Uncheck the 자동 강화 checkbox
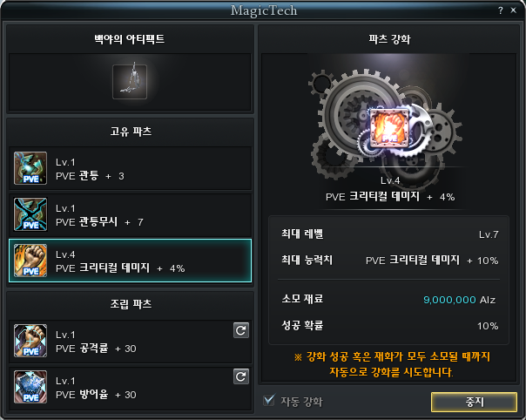This screenshot has height=420, width=526. (269, 400)
